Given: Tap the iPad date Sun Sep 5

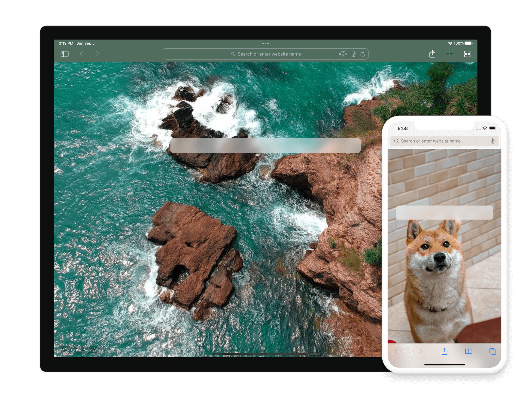Looking at the screenshot, I should click(85, 43).
